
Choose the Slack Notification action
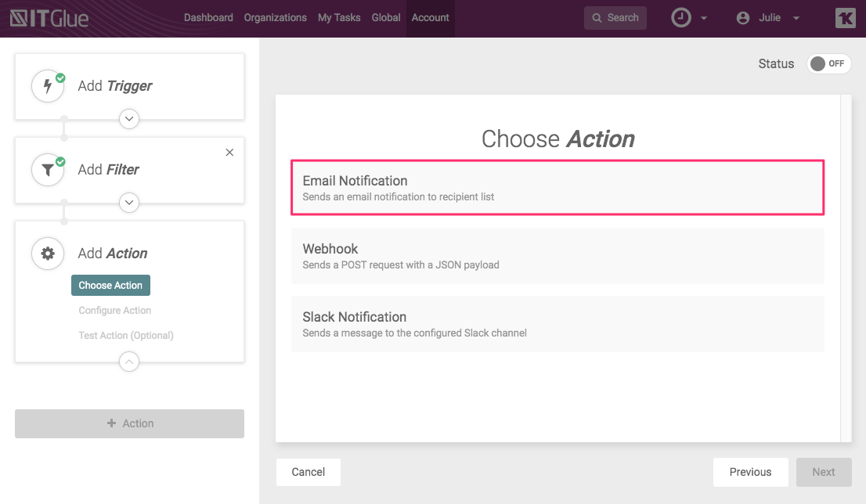[x=557, y=324]
